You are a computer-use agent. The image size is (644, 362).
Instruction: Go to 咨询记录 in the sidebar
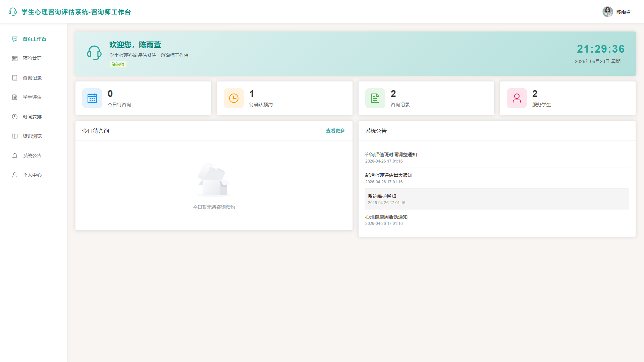(34, 78)
